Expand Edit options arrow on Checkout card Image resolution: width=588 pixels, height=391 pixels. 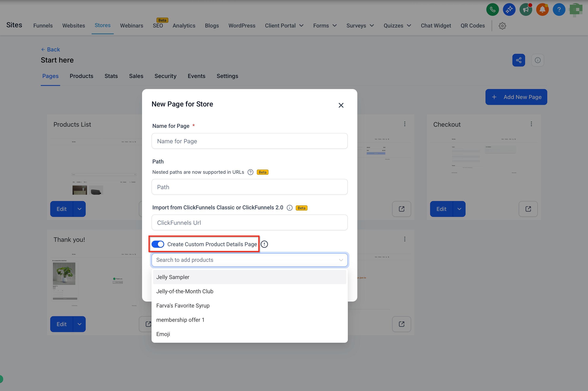point(459,209)
